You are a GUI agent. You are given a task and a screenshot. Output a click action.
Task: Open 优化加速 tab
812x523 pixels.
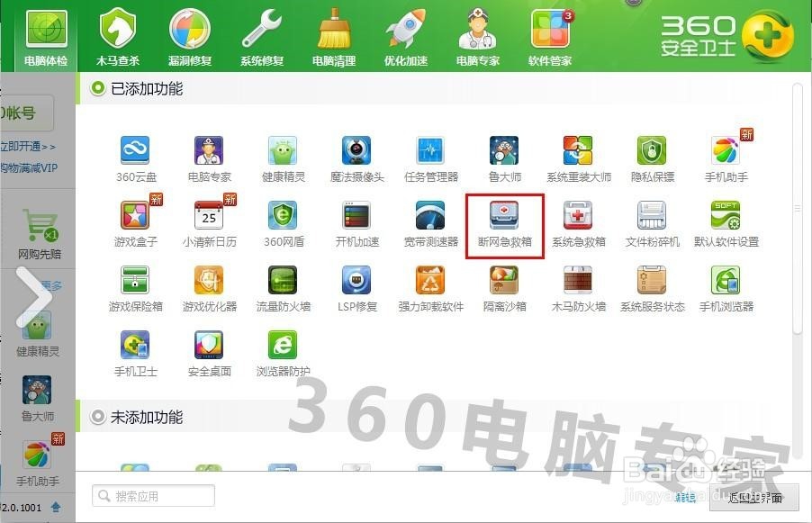[406, 39]
